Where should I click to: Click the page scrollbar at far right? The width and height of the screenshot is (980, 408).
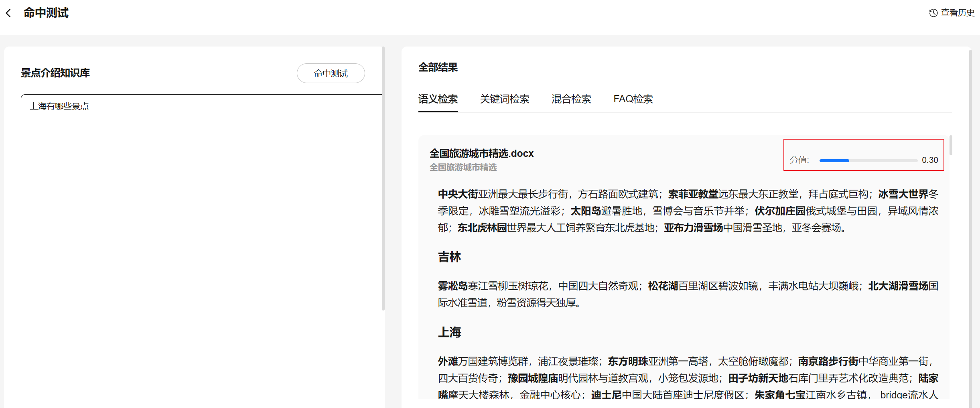970,225
